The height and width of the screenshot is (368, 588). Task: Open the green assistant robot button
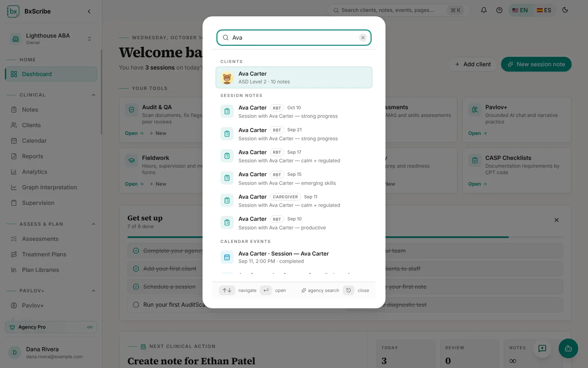coord(568,348)
